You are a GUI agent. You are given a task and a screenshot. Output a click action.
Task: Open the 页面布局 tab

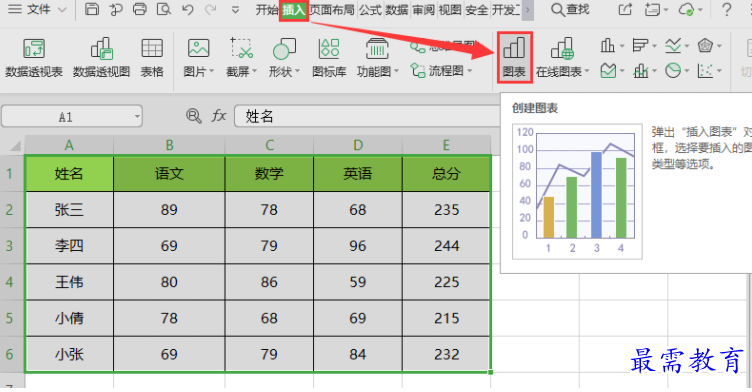point(332,10)
